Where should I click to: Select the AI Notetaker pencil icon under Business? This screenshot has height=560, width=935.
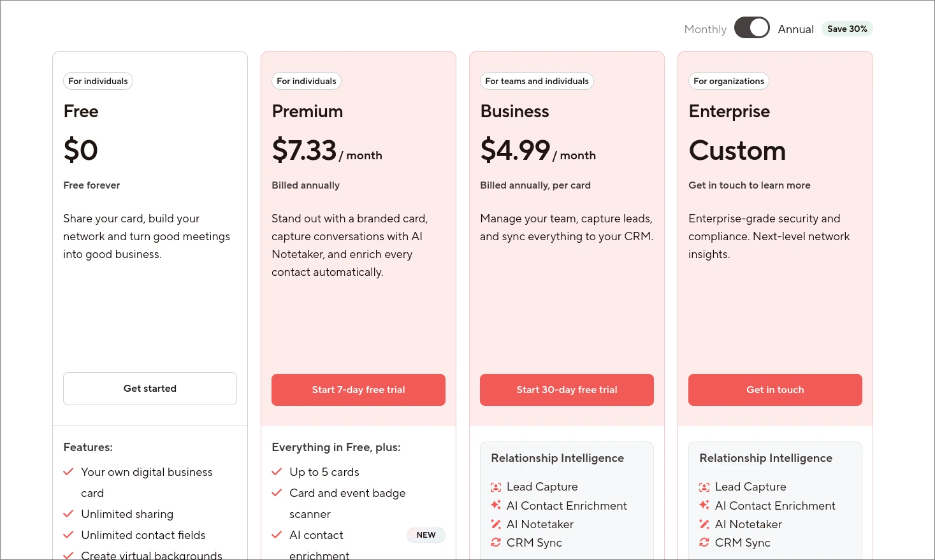[x=496, y=524]
